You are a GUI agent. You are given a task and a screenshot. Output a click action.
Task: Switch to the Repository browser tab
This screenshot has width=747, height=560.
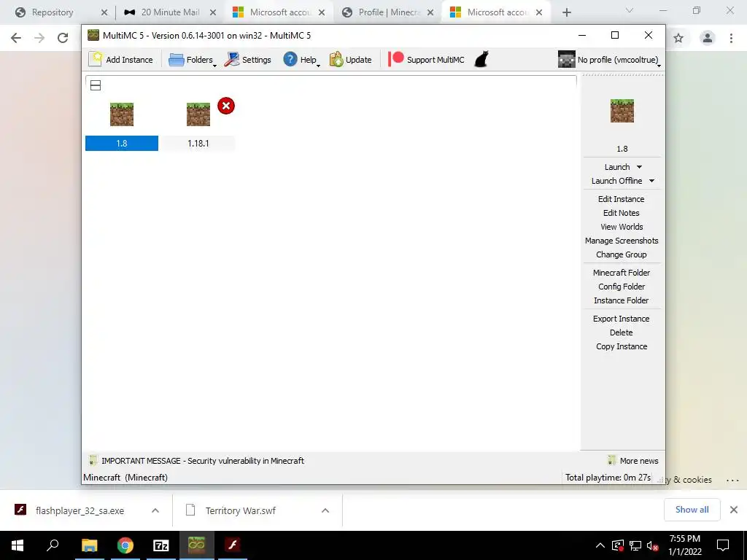(53, 12)
